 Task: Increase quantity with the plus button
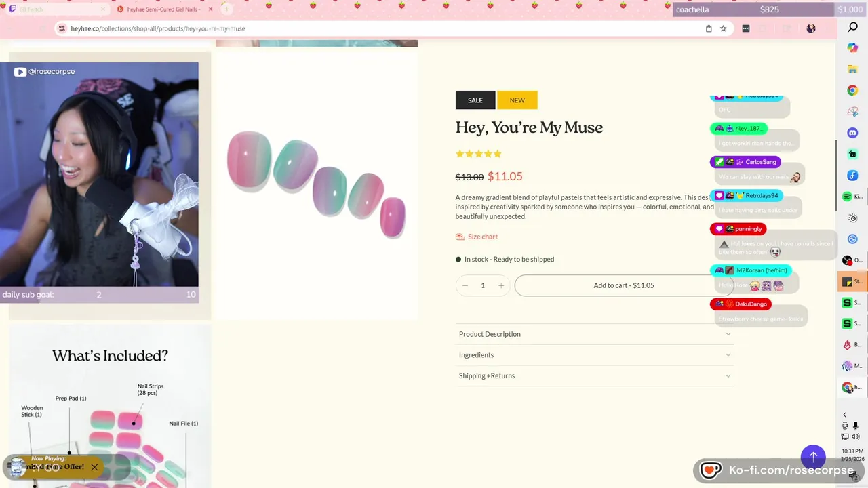tap(501, 285)
